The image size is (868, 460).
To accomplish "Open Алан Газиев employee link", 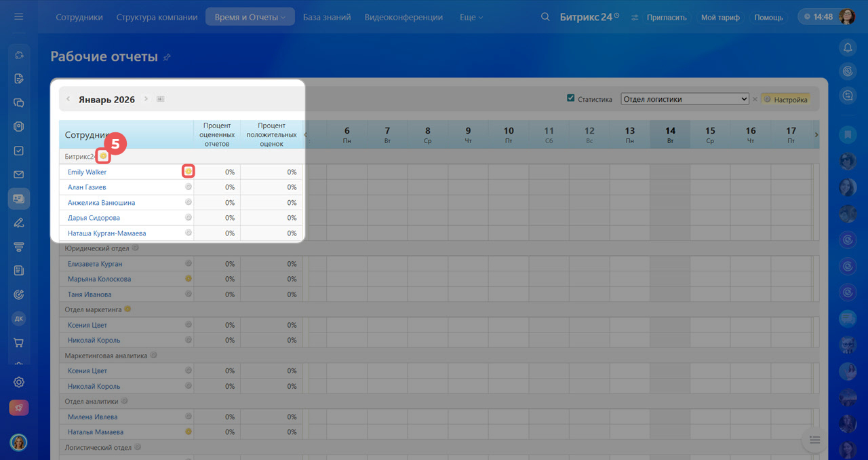I will click(x=87, y=187).
